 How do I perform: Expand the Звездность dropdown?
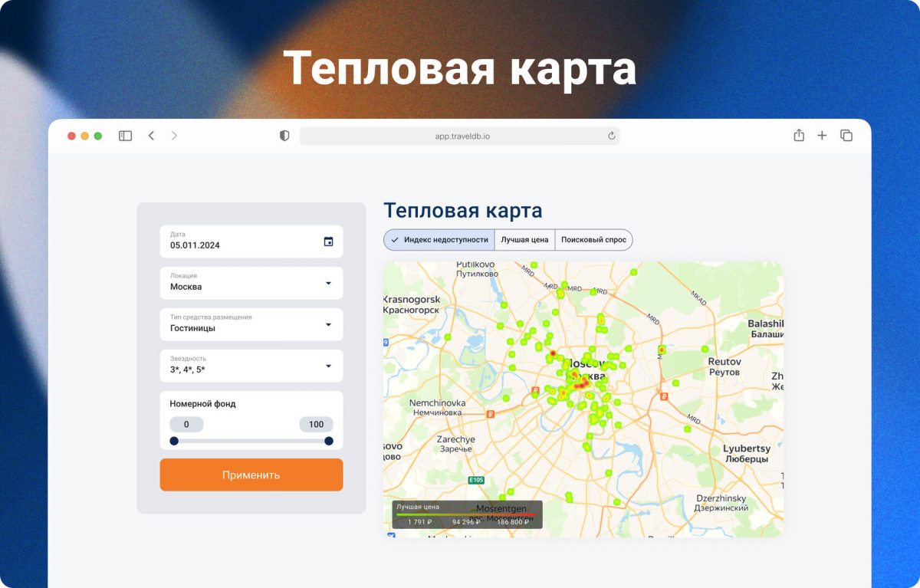[251, 366]
